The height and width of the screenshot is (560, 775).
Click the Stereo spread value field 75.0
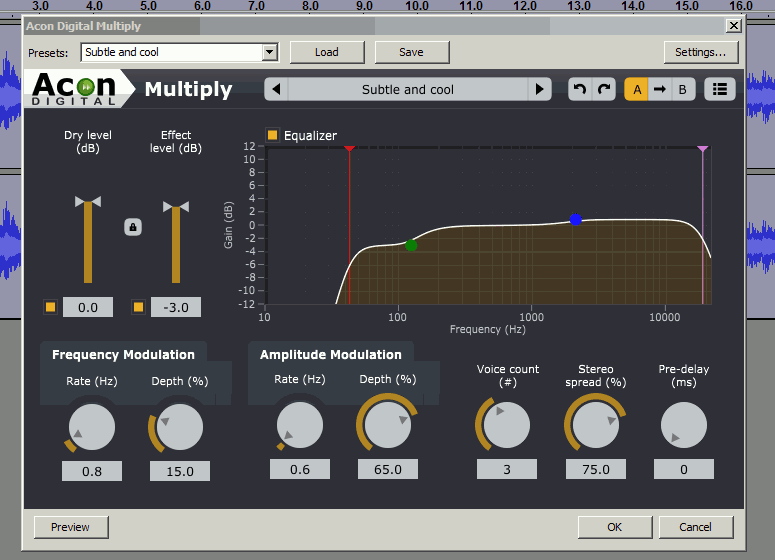pyautogui.click(x=596, y=469)
